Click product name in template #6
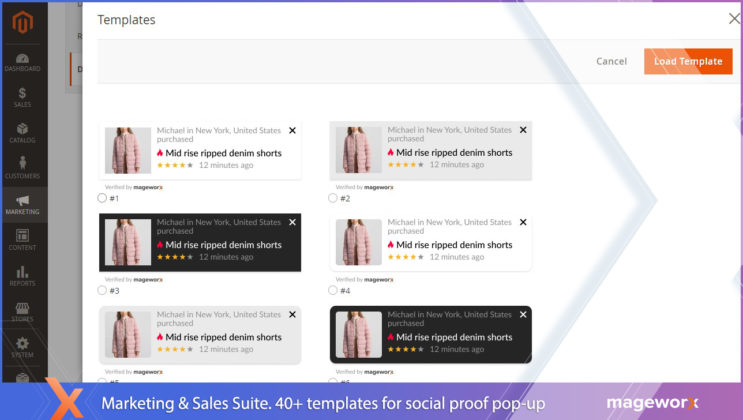 coord(454,338)
